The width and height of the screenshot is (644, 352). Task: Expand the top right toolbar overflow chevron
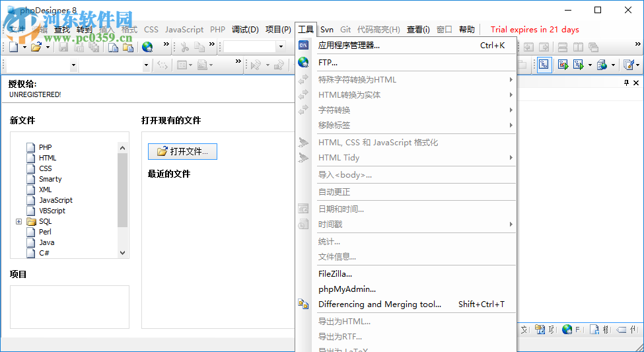(x=638, y=44)
